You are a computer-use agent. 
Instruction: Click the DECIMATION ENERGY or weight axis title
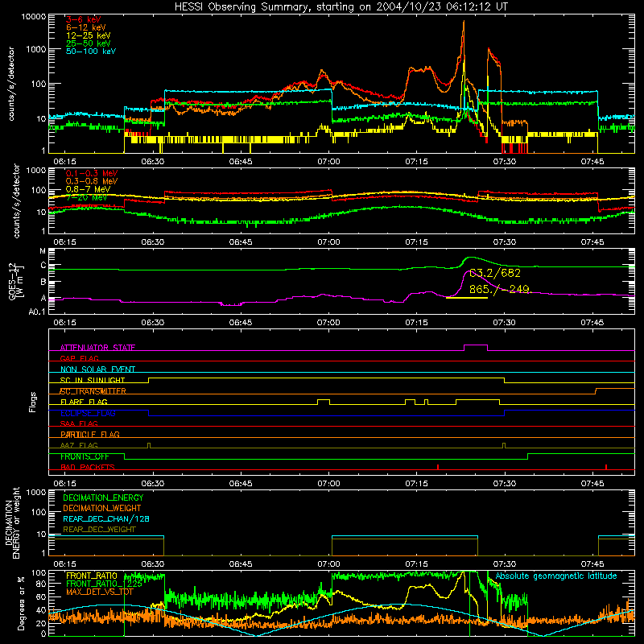pyautogui.click(x=12, y=522)
